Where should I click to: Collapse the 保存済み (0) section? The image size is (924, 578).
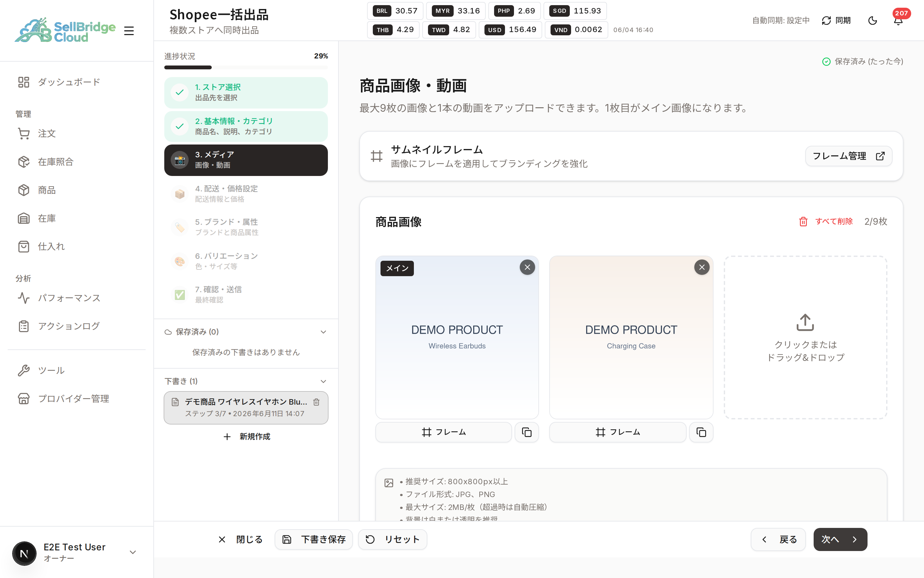pos(246,332)
